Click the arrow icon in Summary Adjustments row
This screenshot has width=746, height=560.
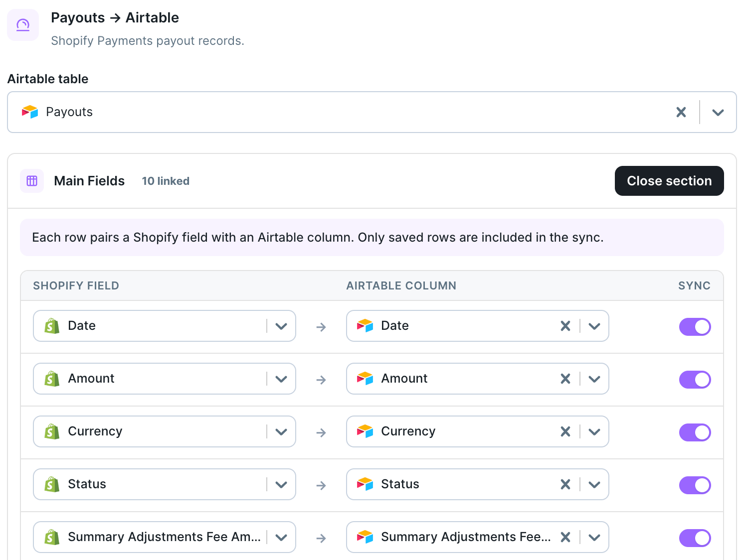[321, 538]
